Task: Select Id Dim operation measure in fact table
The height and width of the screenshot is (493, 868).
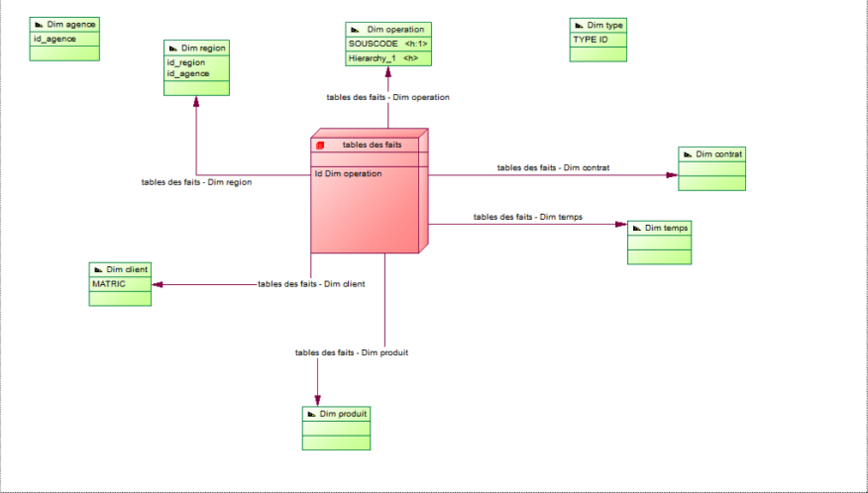Action: pyautogui.click(x=348, y=174)
